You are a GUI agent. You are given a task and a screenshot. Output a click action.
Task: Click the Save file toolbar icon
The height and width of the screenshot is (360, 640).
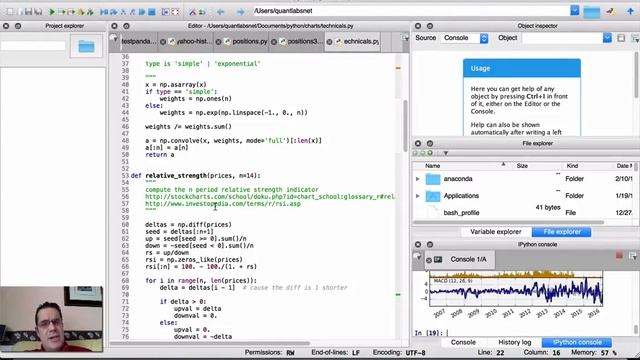point(29,12)
